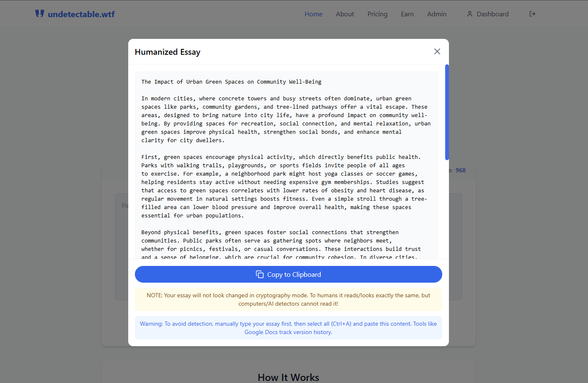588x383 pixels.
Task: Open the Dashboard link
Action: (488, 14)
